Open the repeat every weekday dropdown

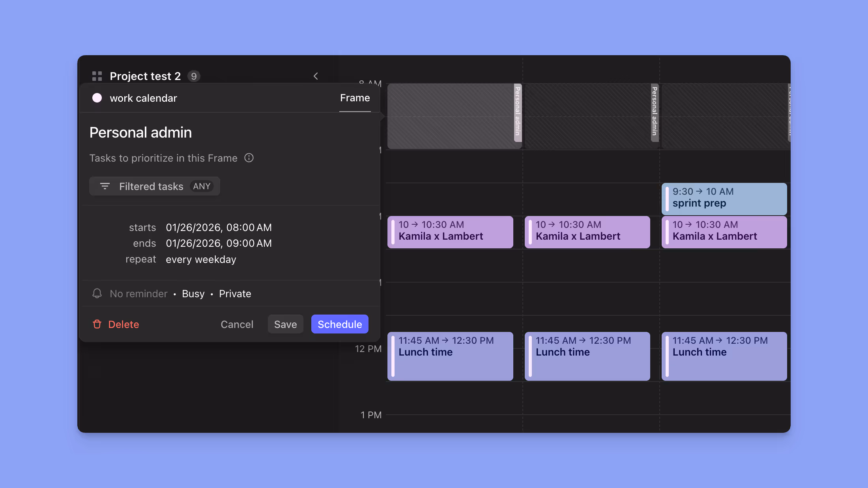201,259
